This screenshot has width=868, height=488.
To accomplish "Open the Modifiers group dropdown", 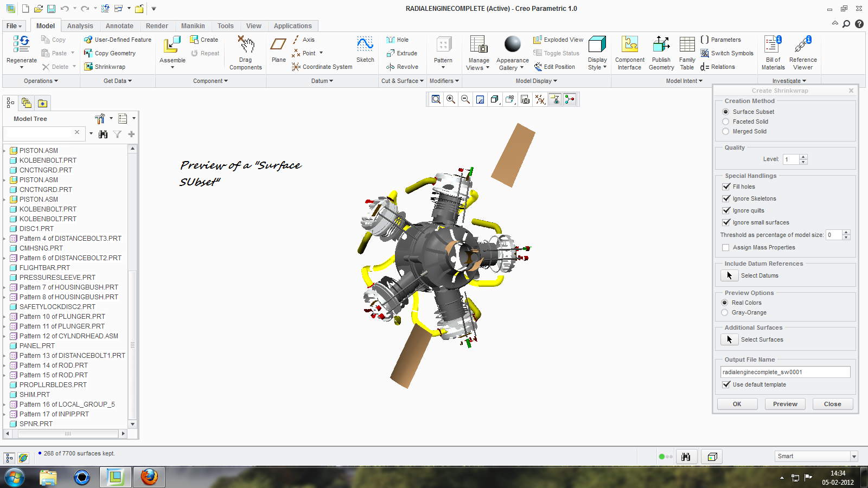I will click(x=444, y=81).
